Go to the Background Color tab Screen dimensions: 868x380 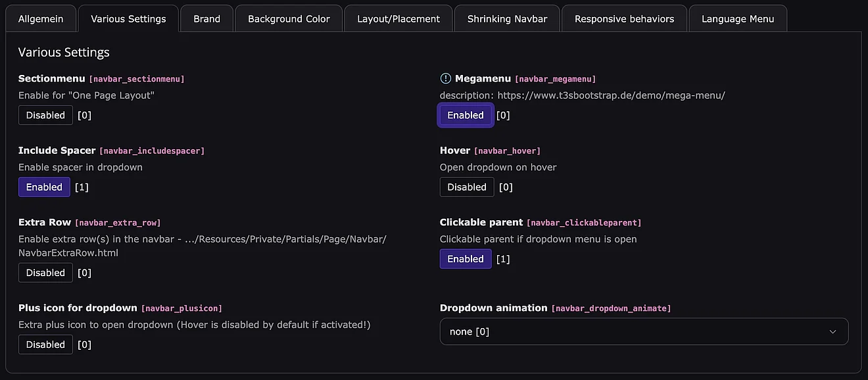pyautogui.click(x=289, y=19)
